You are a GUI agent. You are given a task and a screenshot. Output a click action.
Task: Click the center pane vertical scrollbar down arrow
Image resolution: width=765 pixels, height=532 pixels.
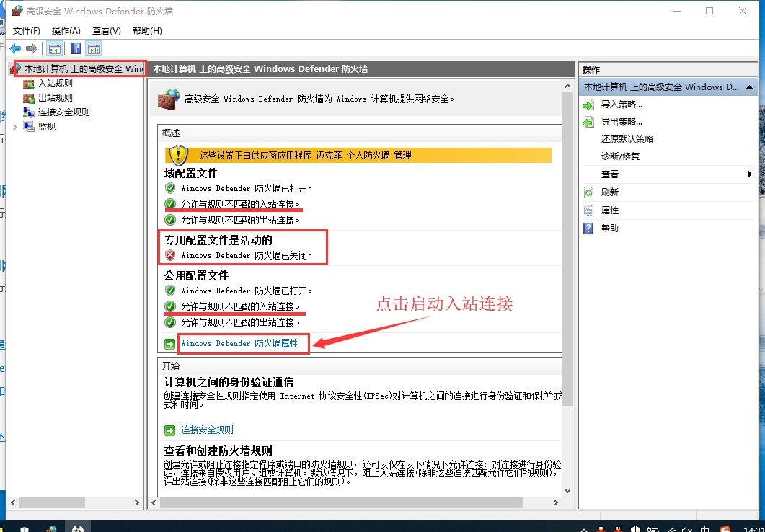point(567,491)
